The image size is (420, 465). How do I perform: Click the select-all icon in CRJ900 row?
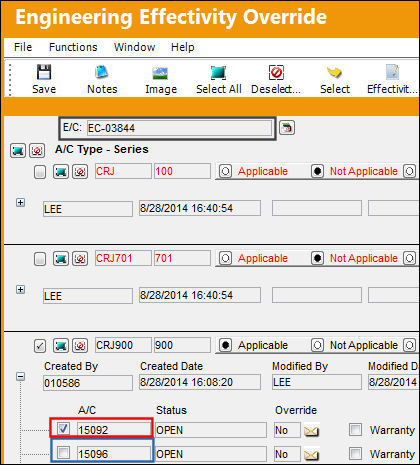tap(61, 346)
